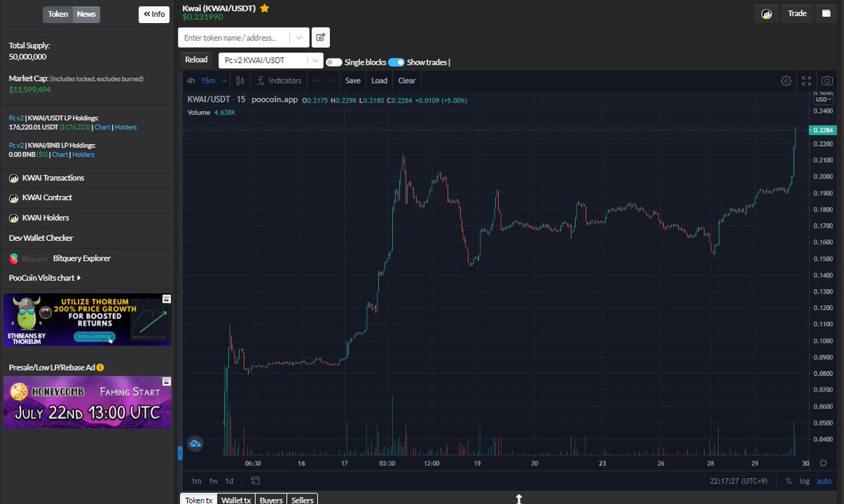Toggle the Single blocks switch
Image resolution: width=844 pixels, height=504 pixels.
[334, 63]
